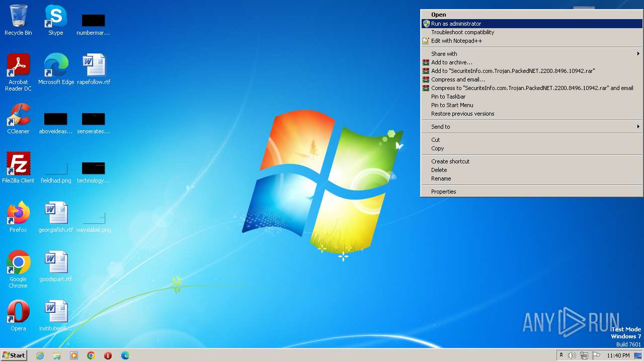The height and width of the screenshot is (362, 644).
Task: Select the georgiafish.rtf document icon
Action: [56, 217]
